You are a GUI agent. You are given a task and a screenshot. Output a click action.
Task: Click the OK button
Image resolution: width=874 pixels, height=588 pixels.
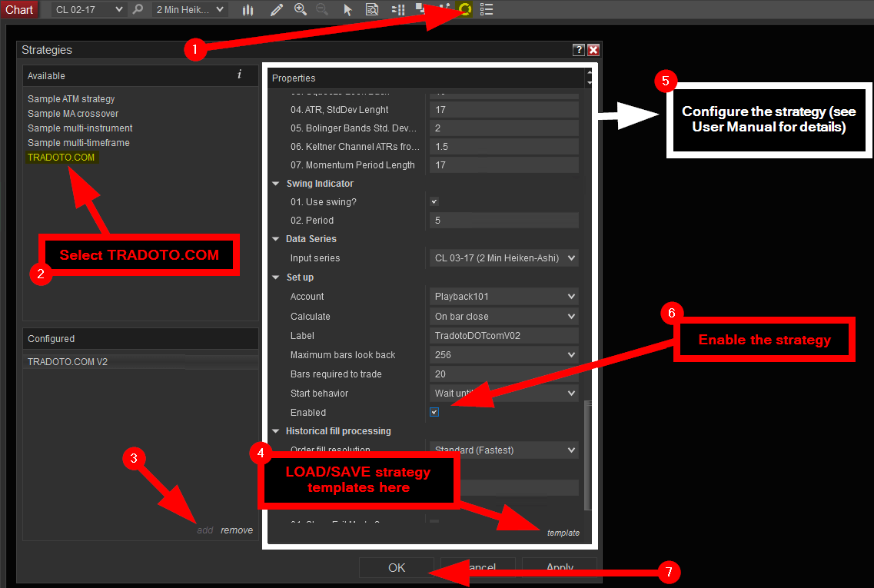click(x=397, y=568)
